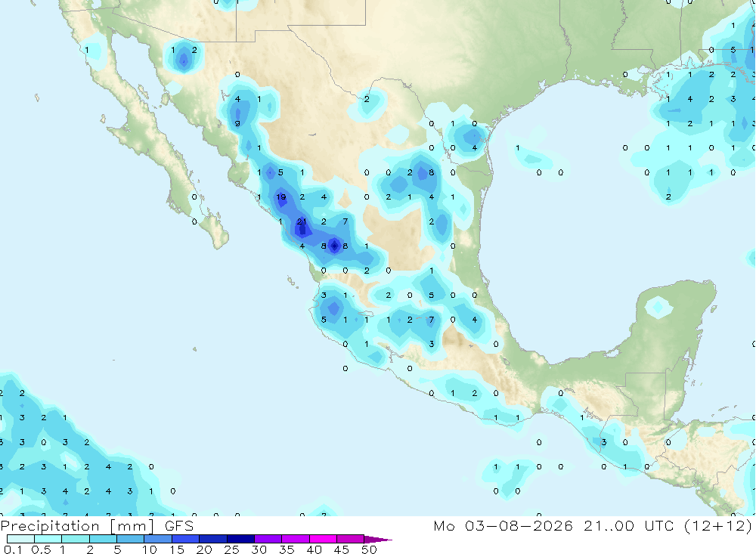Click the 'Mo' weekday label
This screenshot has width=756, height=554.
[x=444, y=525]
